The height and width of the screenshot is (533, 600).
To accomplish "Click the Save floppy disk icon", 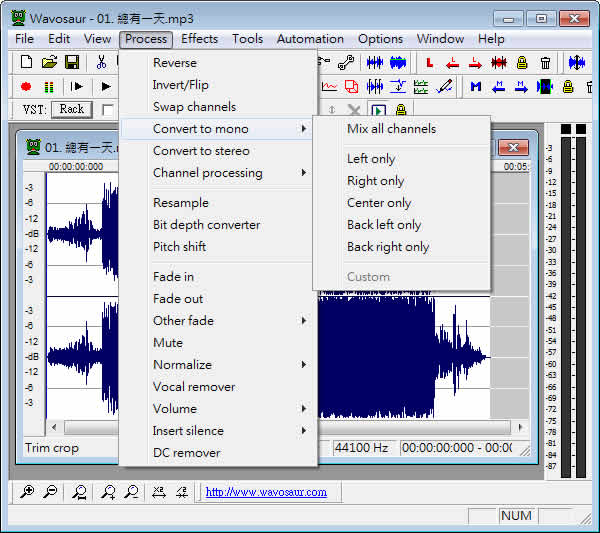I will click(x=72, y=62).
